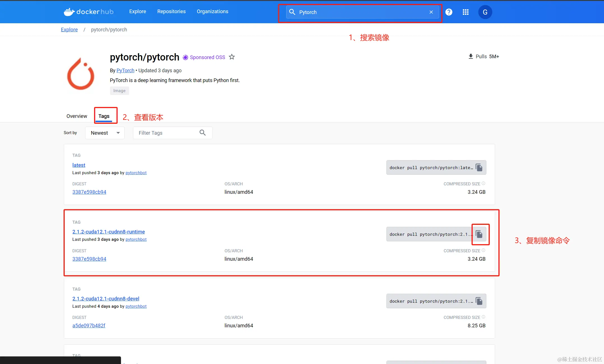Click the Explore breadcrumb link
The width and height of the screenshot is (604, 364).
69,30
